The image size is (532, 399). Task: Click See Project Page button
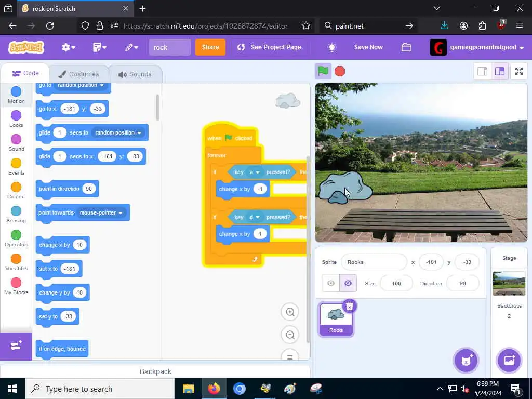click(x=270, y=47)
